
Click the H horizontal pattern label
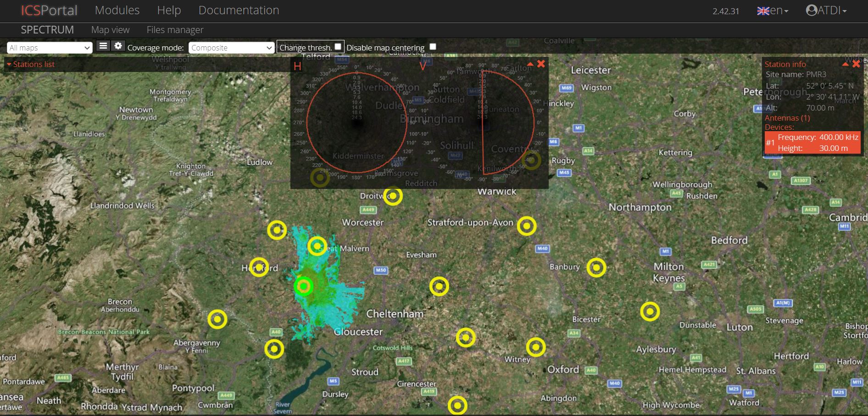coord(297,67)
